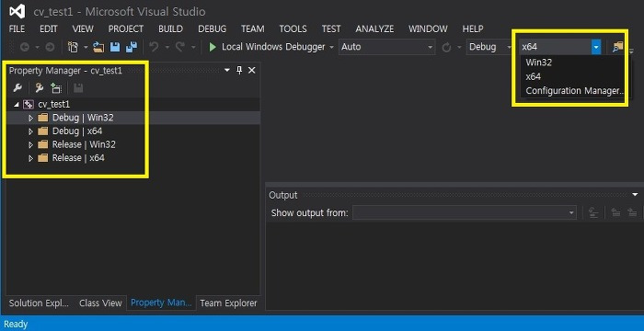The image size is (644, 331).
Task: Expand the Debug | x64 node
Action: (x=30, y=131)
